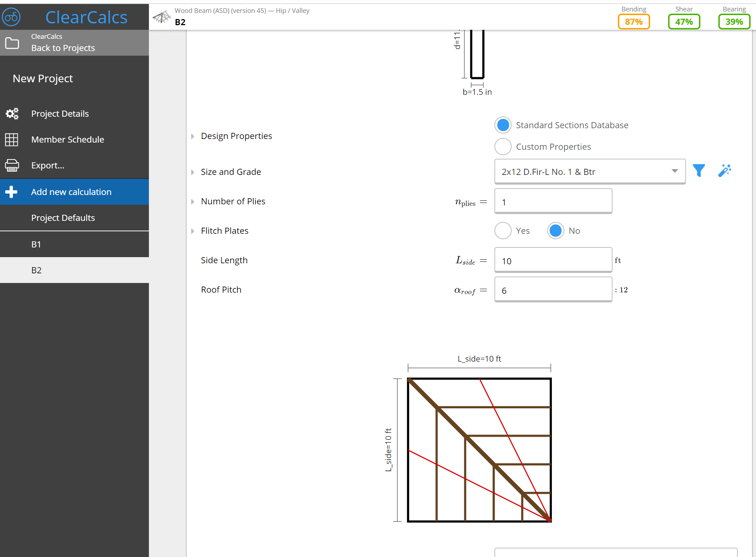Viewport: 756px width, 557px height.
Task: Click the filter icon next to size dropdown
Action: coord(700,172)
